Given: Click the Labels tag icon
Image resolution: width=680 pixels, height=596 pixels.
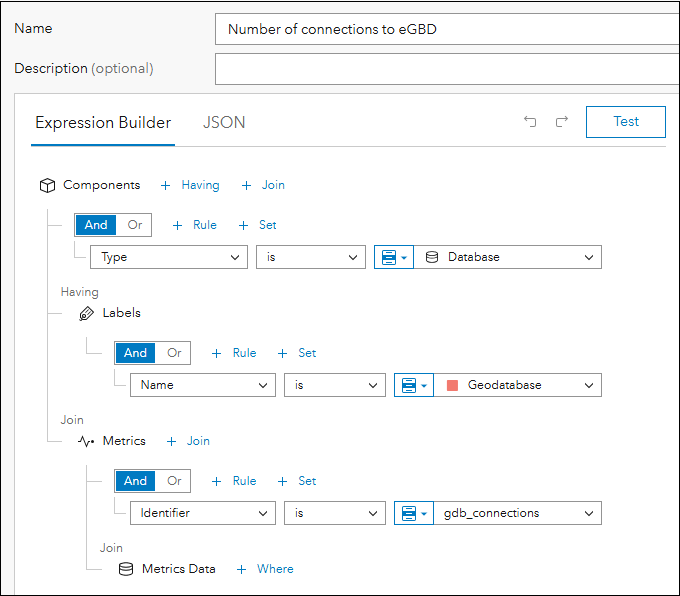Looking at the screenshot, I should click(x=86, y=313).
